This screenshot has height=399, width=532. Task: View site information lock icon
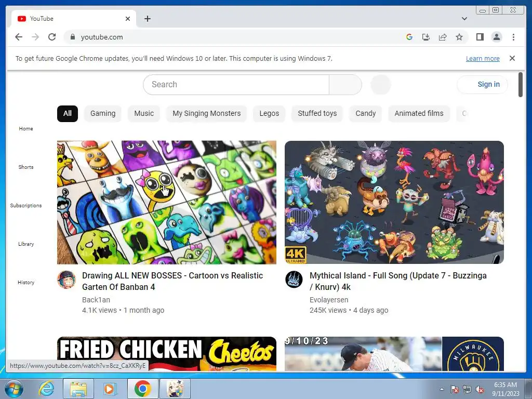point(72,37)
